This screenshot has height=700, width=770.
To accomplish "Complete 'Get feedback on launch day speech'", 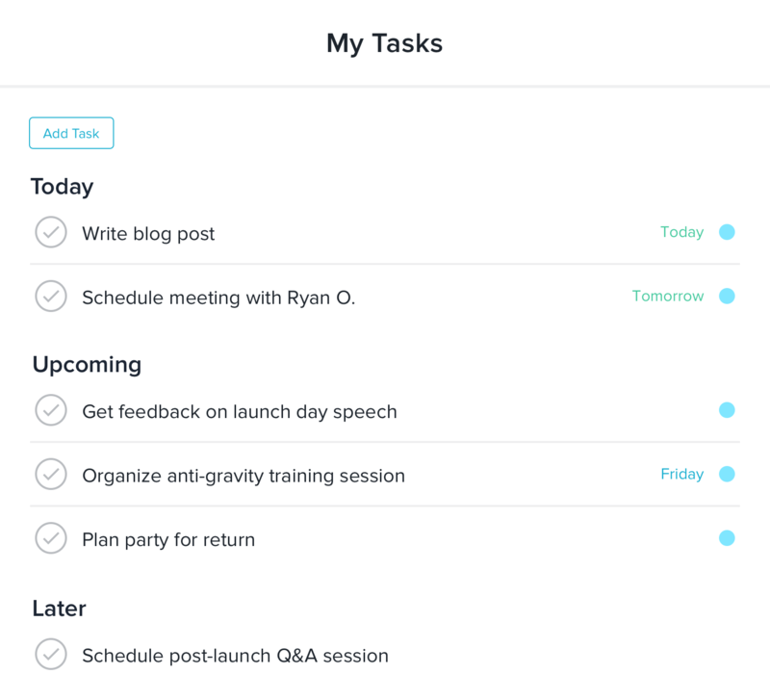I will tap(51, 410).
